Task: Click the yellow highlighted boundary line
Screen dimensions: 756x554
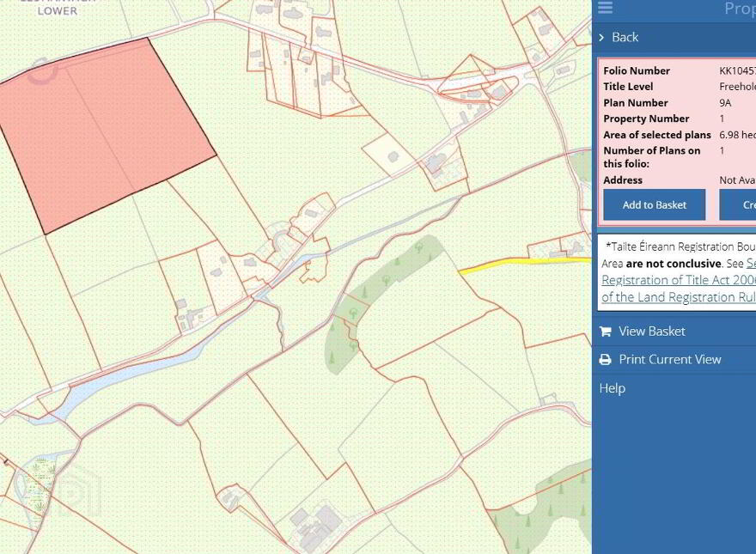Action: click(x=525, y=264)
